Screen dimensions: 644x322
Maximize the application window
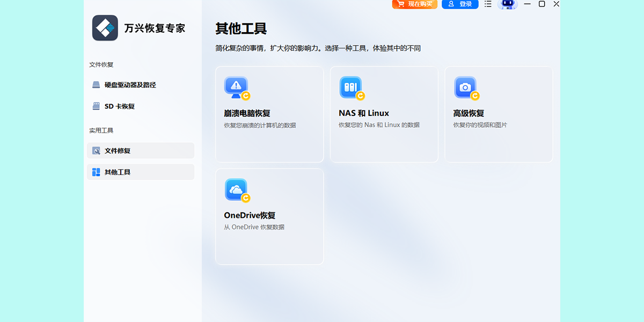pyautogui.click(x=542, y=4)
